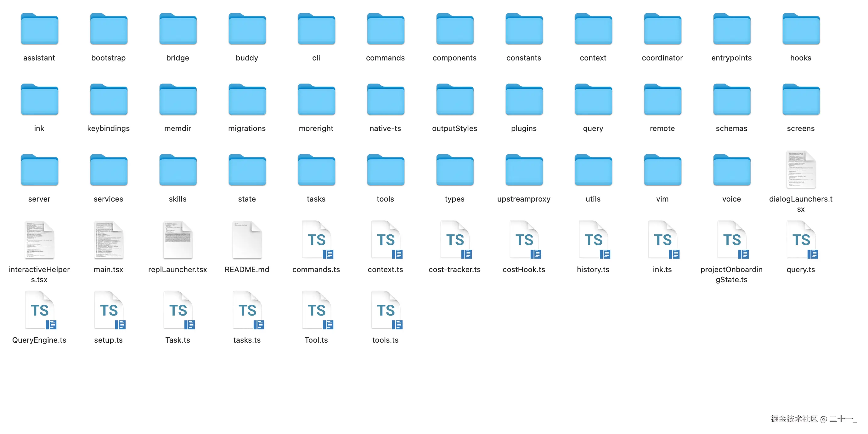Click the vim folder icon
The width and height of the screenshot is (868, 434).
[662, 171]
